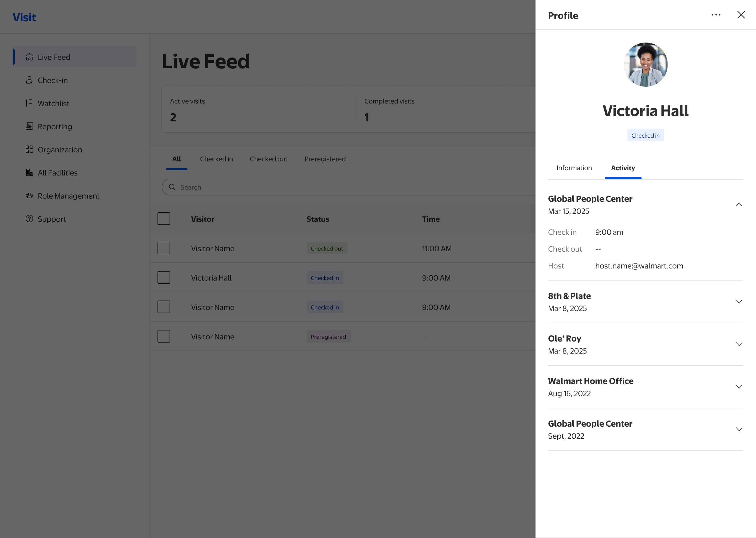
Task: Click the Mar 15, 2025 visit date
Action: pos(568,211)
